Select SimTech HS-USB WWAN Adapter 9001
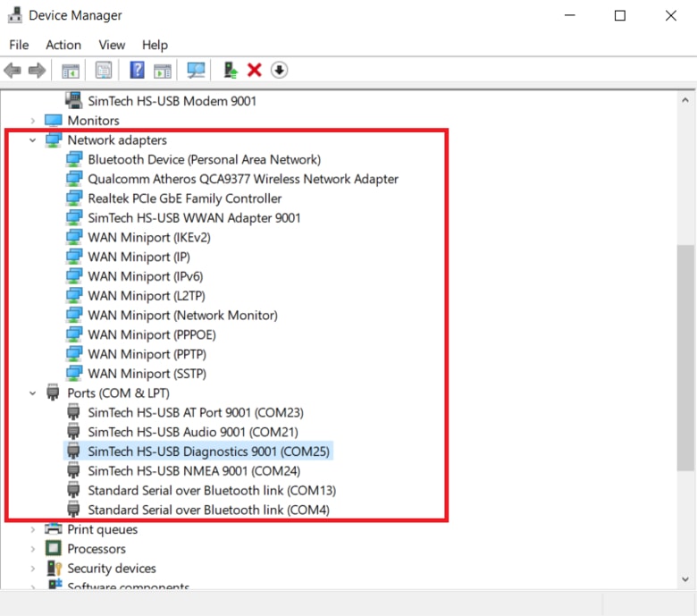Image resolution: width=697 pixels, height=616 pixels. (x=194, y=217)
